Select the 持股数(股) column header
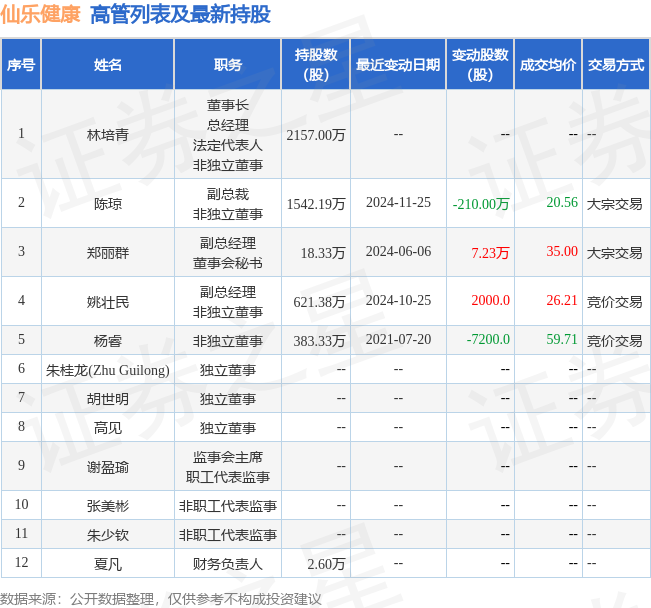Viewport: 651px width, 608px height. click(316, 65)
